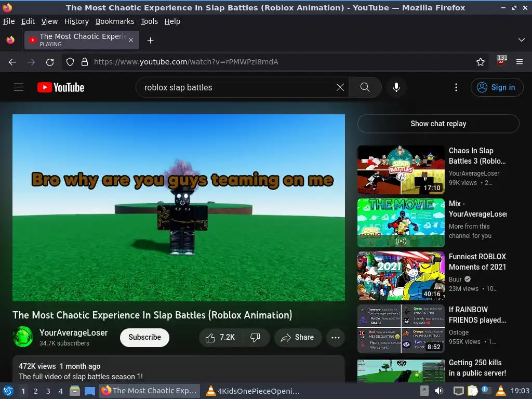Run search with the magnifier button

click(x=365, y=87)
